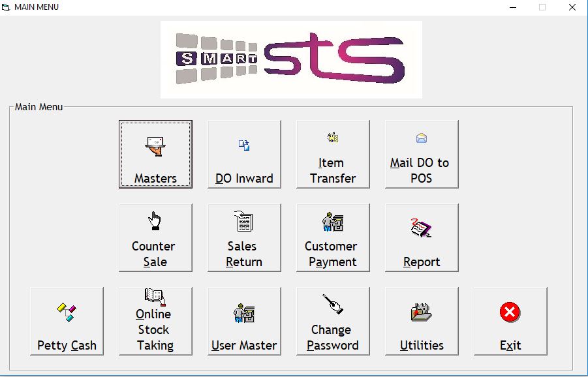588x377 pixels.
Task: Launch Online Stock Taking
Action: click(x=155, y=321)
